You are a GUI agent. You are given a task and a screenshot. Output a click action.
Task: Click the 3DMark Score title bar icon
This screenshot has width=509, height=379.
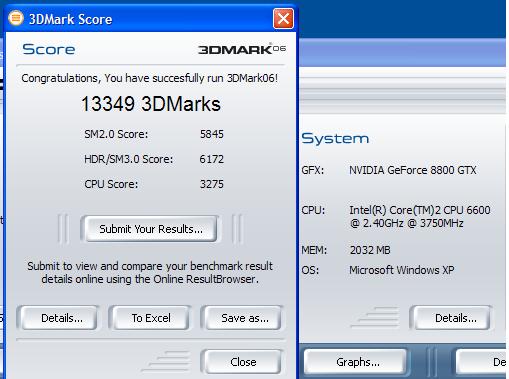(15, 18)
